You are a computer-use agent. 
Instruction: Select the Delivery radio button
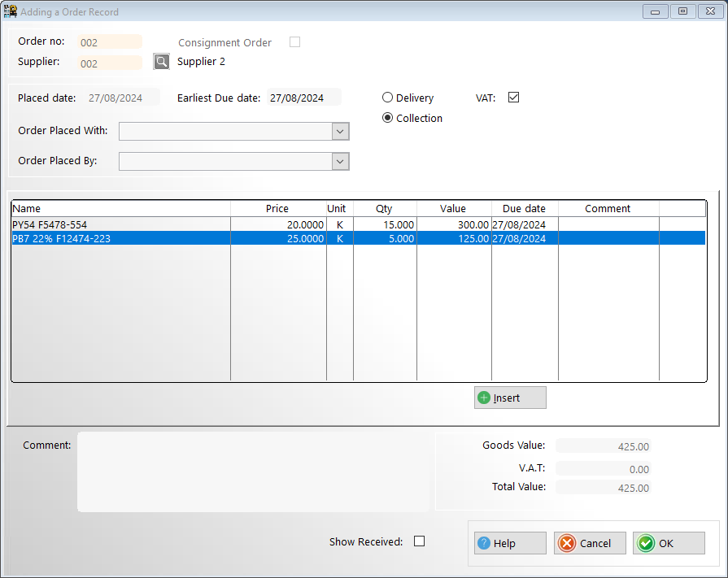[388, 98]
